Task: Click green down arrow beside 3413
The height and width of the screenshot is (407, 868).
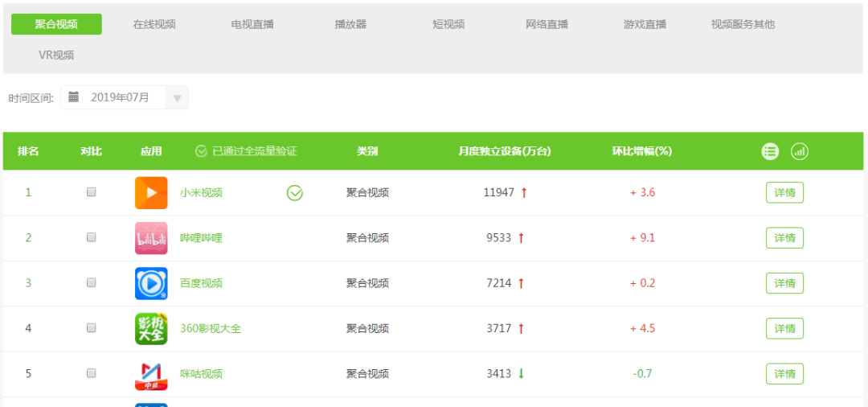Action: tap(520, 374)
